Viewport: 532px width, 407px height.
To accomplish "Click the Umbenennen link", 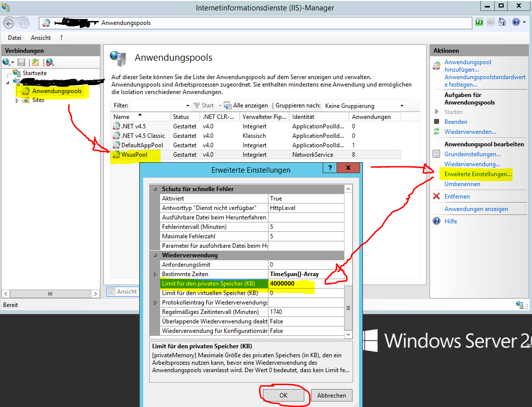I will [462, 184].
